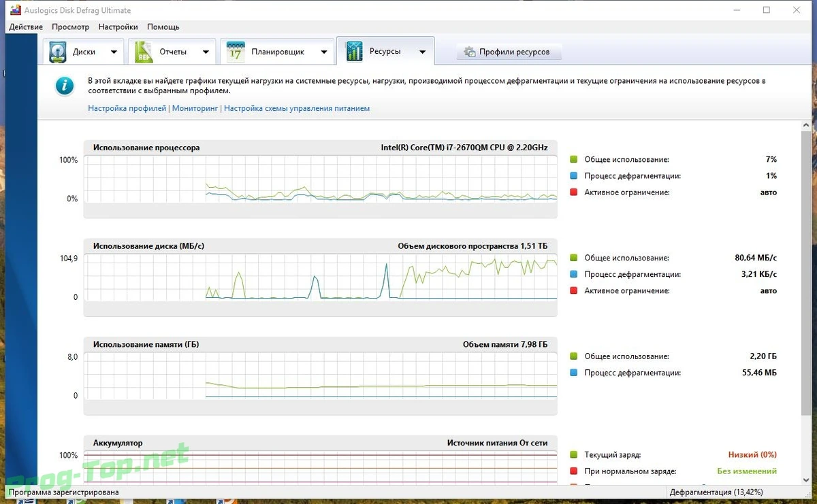Expand the Отчеты dropdown arrow
The width and height of the screenshot is (817, 504).
[206, 52]
